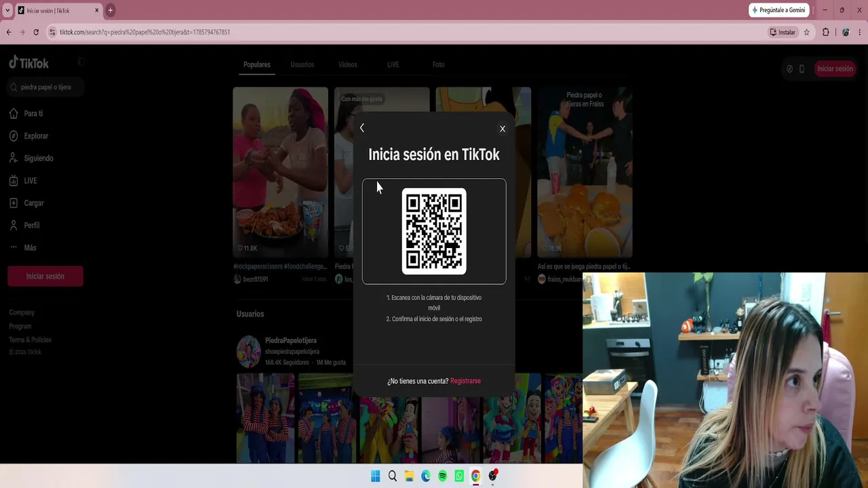This screenshot has height=488, width=868.
Task: Click the Instalar app button
Action: [783, 32]
